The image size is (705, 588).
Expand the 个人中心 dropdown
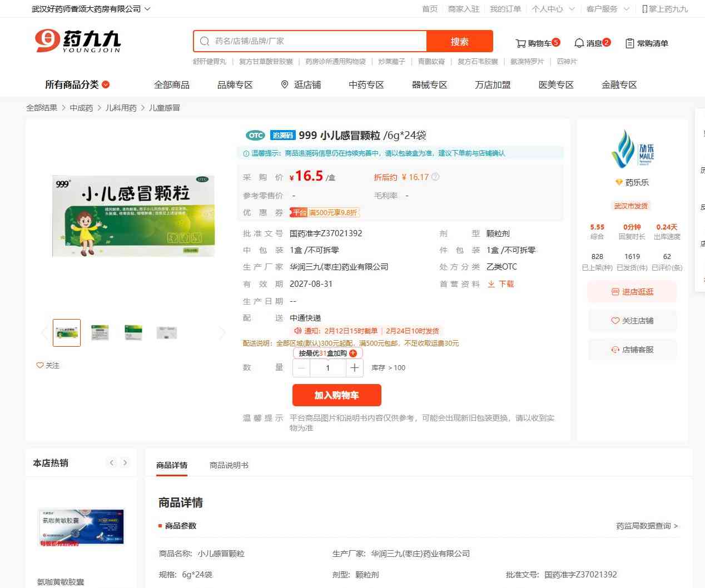coord(571,9)
